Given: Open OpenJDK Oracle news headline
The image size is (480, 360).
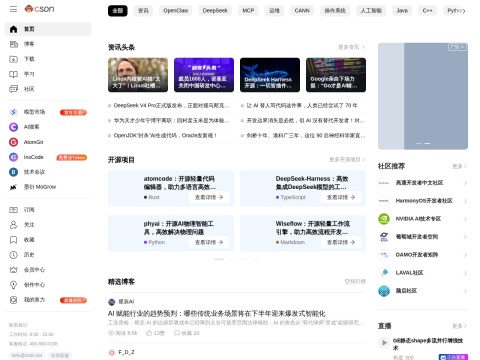Looking at the screenshot, I should [165, 136].
